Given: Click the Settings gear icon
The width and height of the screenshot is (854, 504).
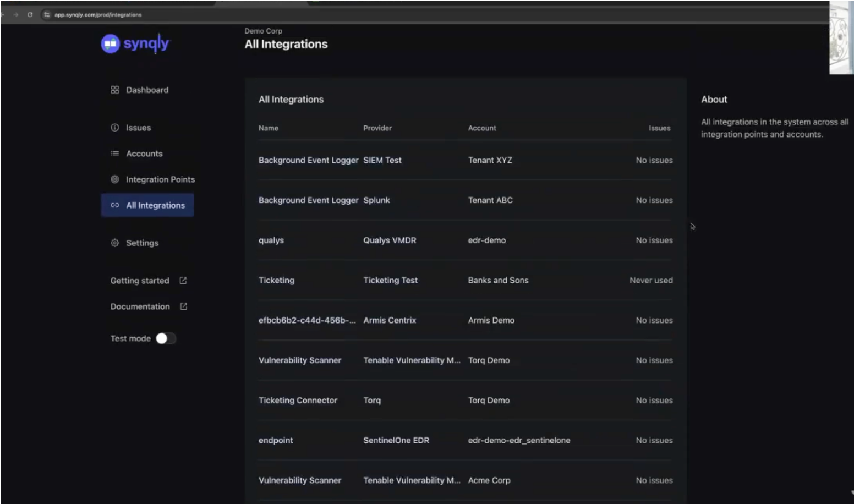Looking at the screenshot, I should point(114,243).
